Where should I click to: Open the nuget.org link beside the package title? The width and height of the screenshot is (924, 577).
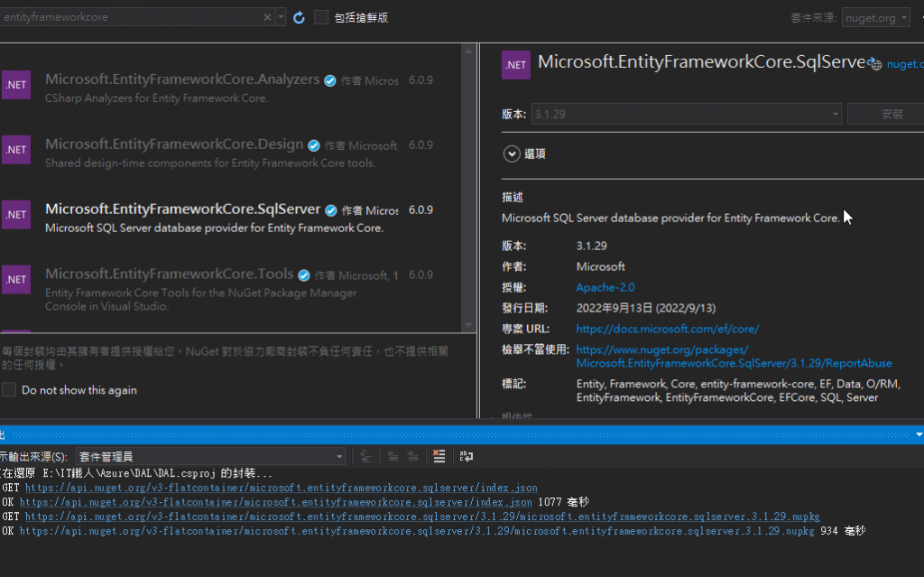pyautogui.click(x=904, y=64)
